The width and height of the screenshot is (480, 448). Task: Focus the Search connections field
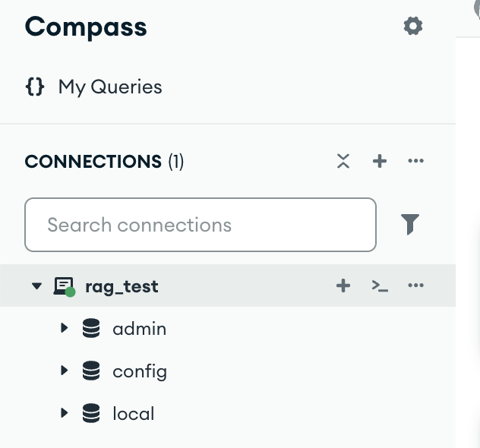click(x=201, y=225)
